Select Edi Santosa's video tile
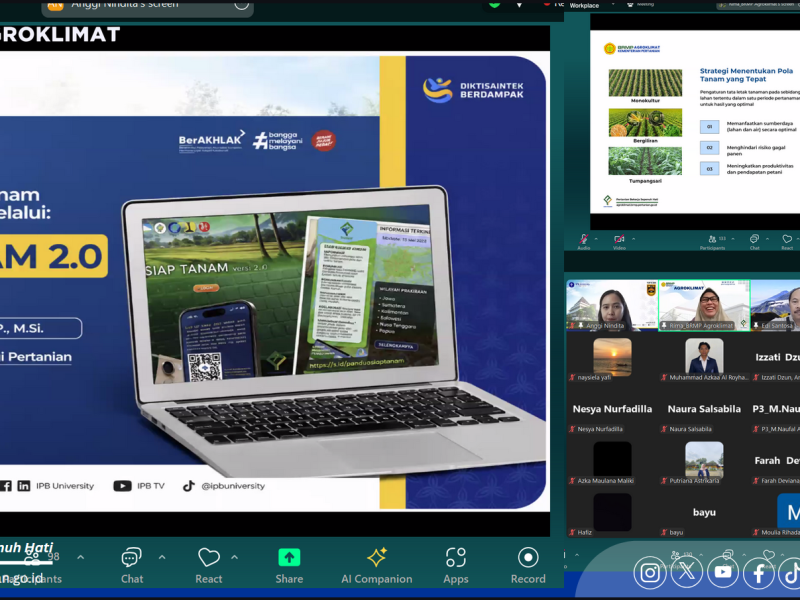 (x=776, y=305)
